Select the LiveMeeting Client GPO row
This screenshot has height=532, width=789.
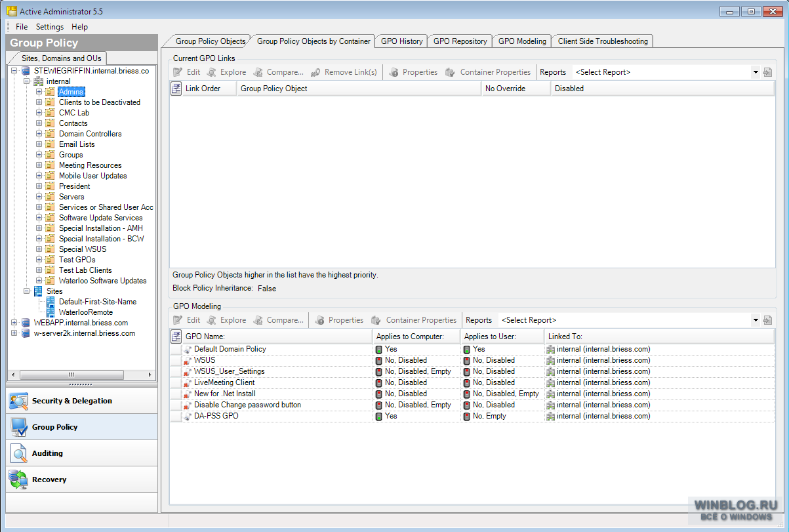[472, 382]
